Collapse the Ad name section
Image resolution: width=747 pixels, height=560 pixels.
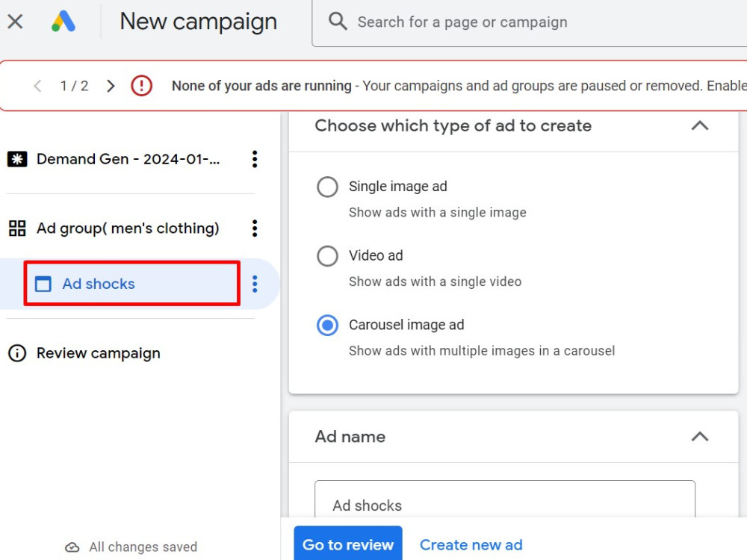pyautogui.click(x=700, y=437)
